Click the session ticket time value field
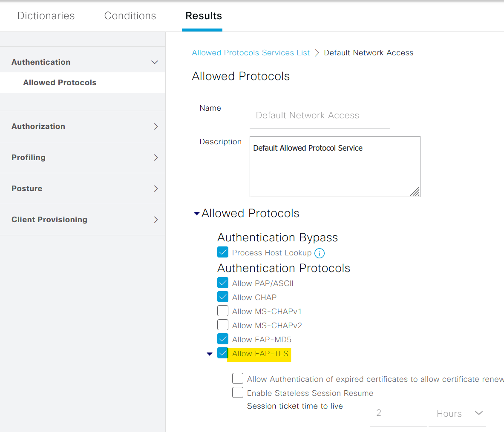 click(398, 413)
